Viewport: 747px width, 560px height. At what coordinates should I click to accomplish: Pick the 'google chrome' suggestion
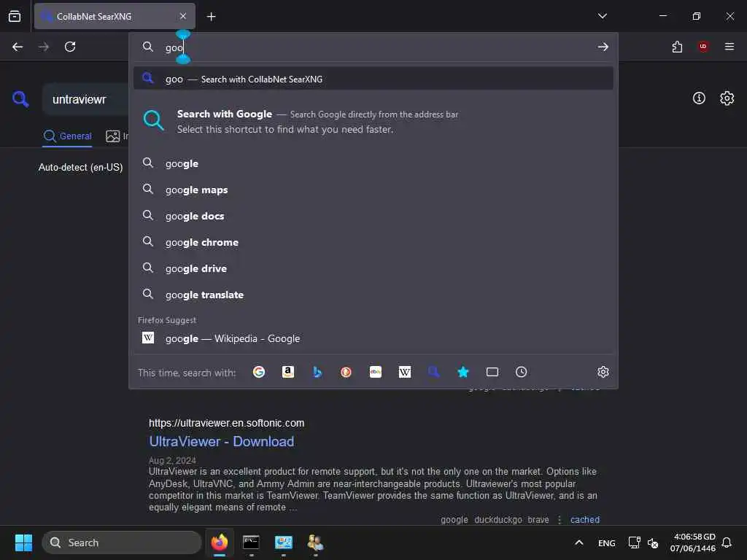click(x=373, y=242)
